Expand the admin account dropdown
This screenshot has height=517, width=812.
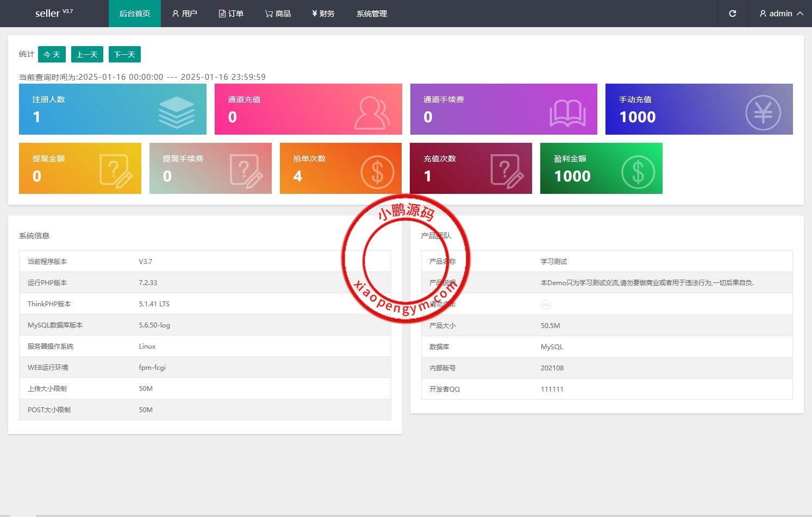point(781,14)
